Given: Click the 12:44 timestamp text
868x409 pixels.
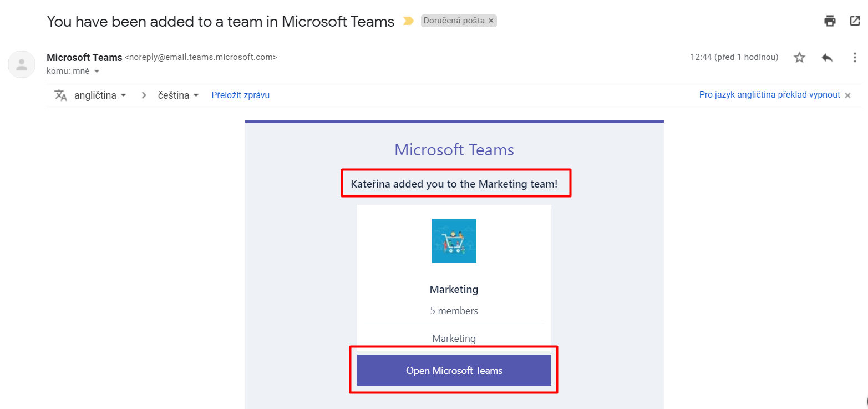Looking at the screenshot, I should pos(734,57).
